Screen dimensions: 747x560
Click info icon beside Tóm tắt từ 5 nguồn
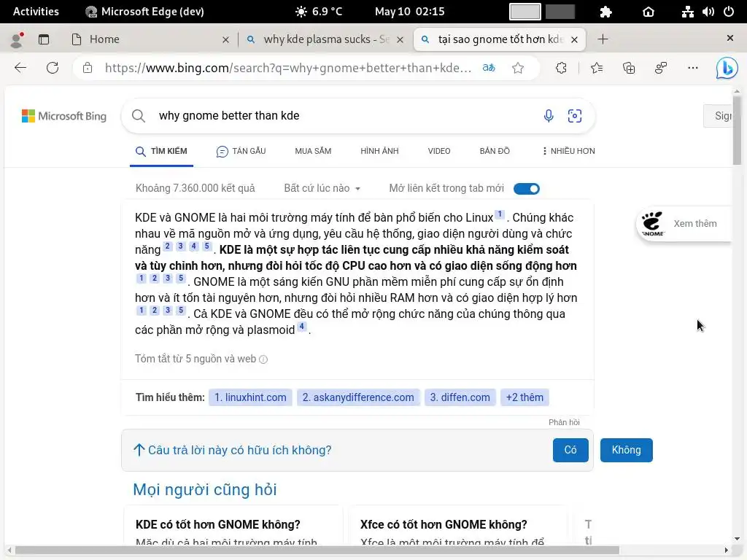point(263,359)
